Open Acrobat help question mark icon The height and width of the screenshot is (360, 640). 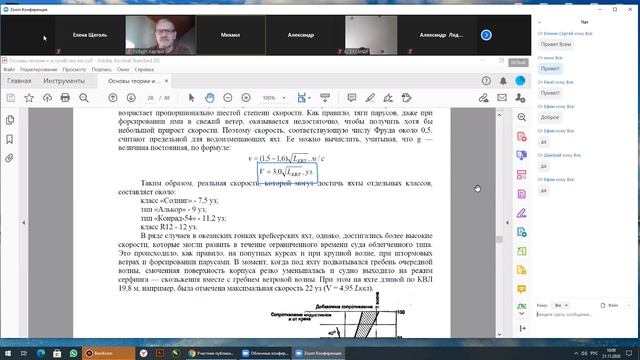486,81
